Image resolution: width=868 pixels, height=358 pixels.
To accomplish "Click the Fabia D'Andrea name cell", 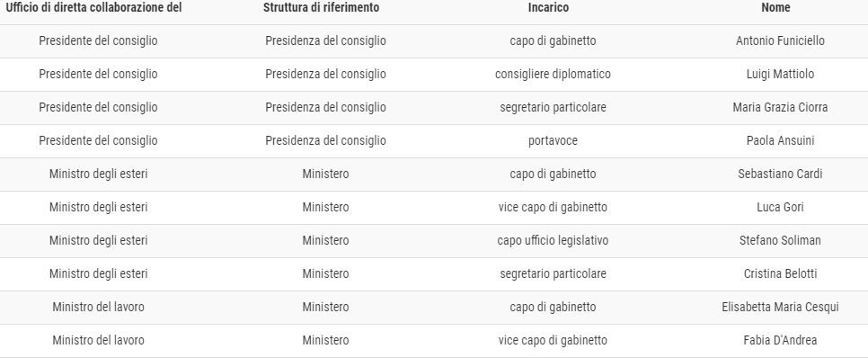I will 780,340.
